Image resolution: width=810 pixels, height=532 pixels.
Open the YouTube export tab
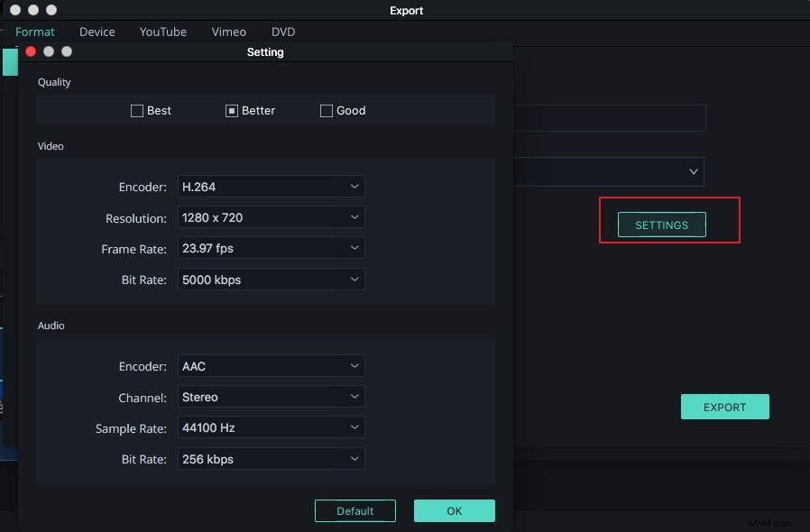click(162, 32)
